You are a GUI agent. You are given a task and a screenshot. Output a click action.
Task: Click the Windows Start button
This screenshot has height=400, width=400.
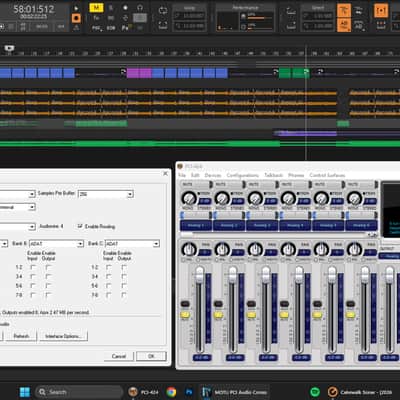[25, 392]
